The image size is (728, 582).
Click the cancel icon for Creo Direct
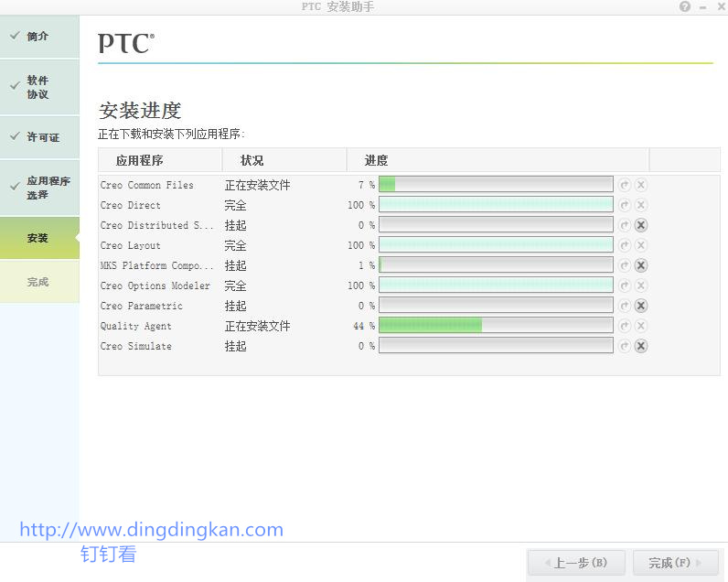(x=641, y=205)
